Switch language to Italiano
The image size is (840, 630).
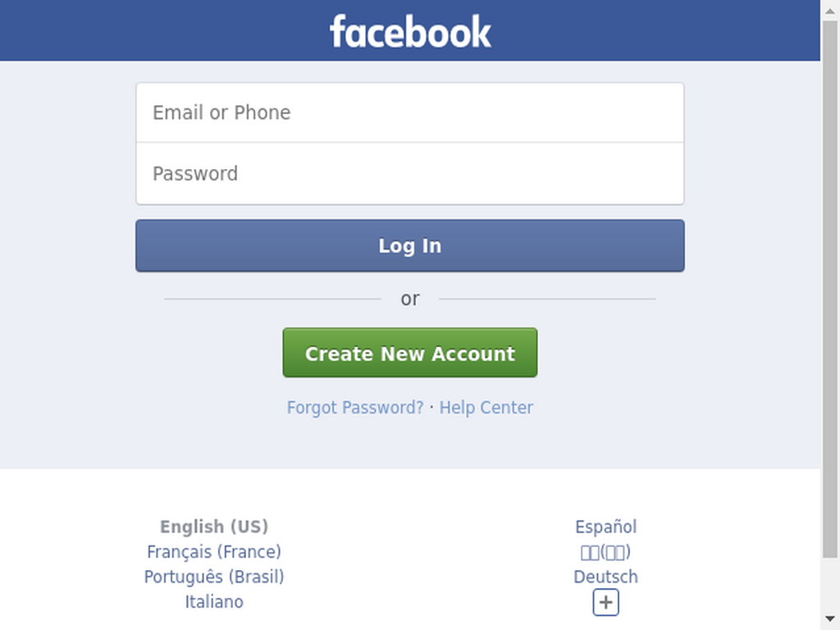click(x=214, y=602)
